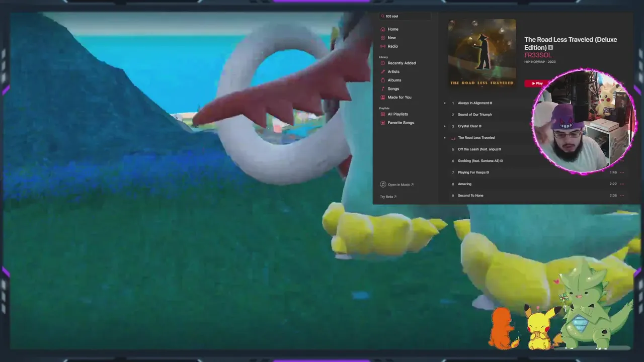644x362 pixels.
Task: Go to Home in the music sidebar
Action: (393, 29)
